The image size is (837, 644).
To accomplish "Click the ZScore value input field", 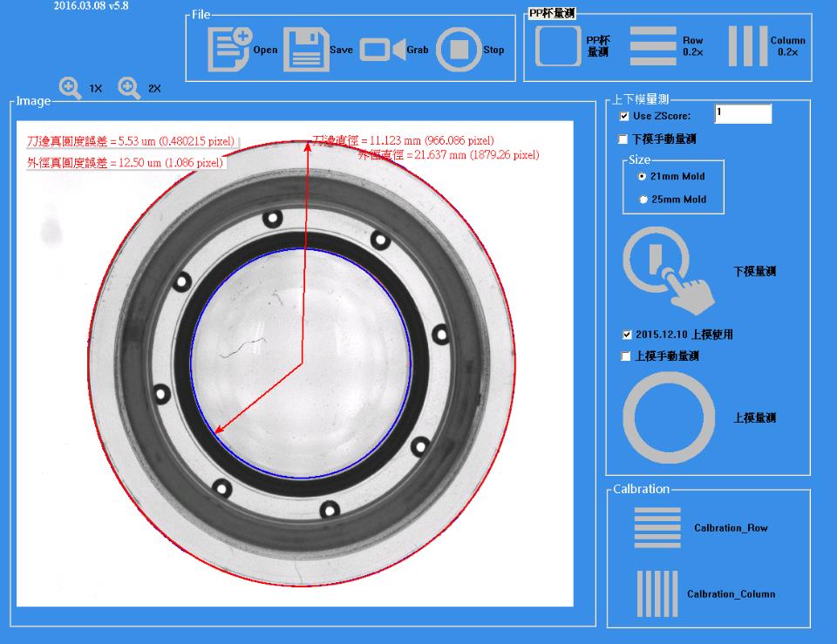I will point(743,113).
